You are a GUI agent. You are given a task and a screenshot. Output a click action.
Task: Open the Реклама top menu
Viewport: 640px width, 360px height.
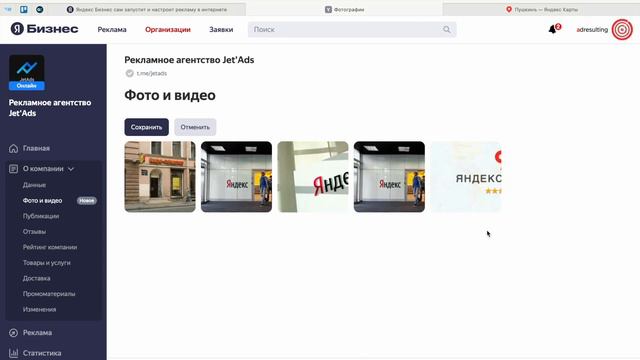tap(112, 29)
